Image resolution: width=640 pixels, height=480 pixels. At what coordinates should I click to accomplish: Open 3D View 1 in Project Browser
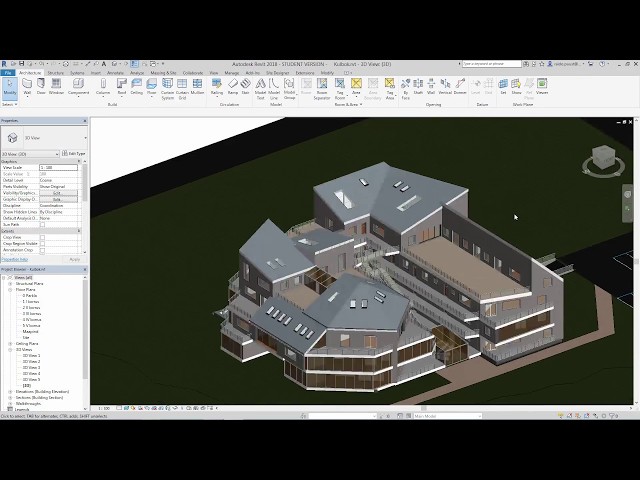click(x=31, y=356)
